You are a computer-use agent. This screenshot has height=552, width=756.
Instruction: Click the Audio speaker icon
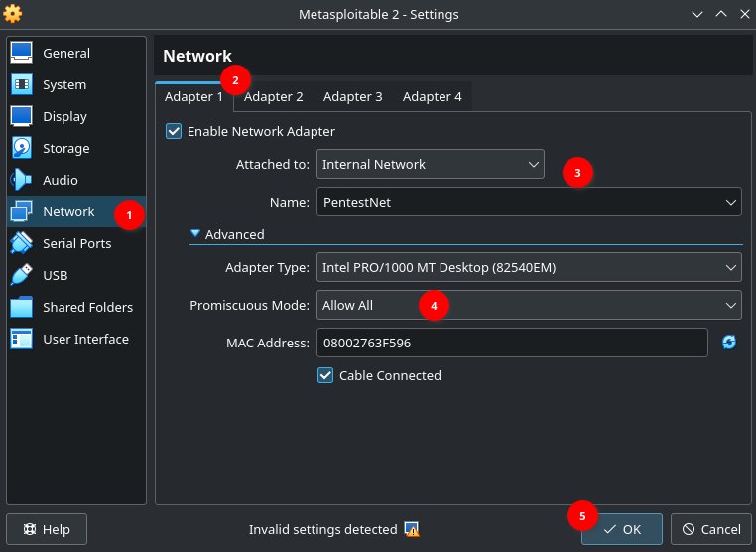[x=22, y=180]
